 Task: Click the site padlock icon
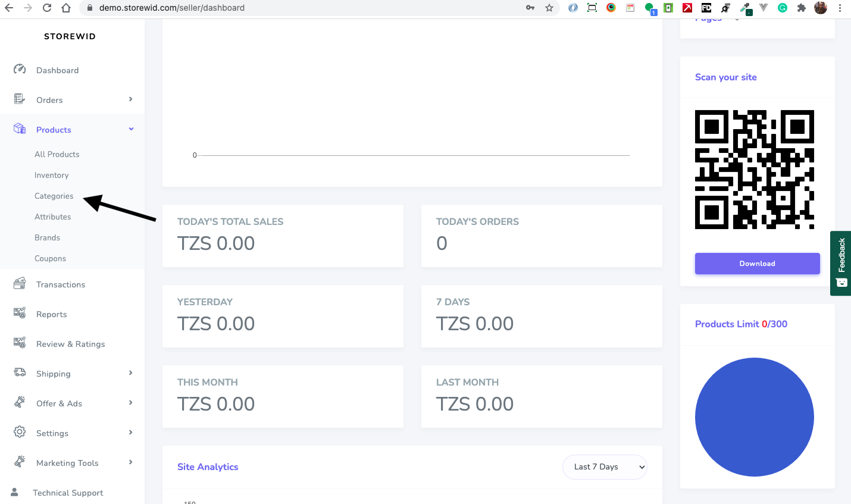(90, 8)
